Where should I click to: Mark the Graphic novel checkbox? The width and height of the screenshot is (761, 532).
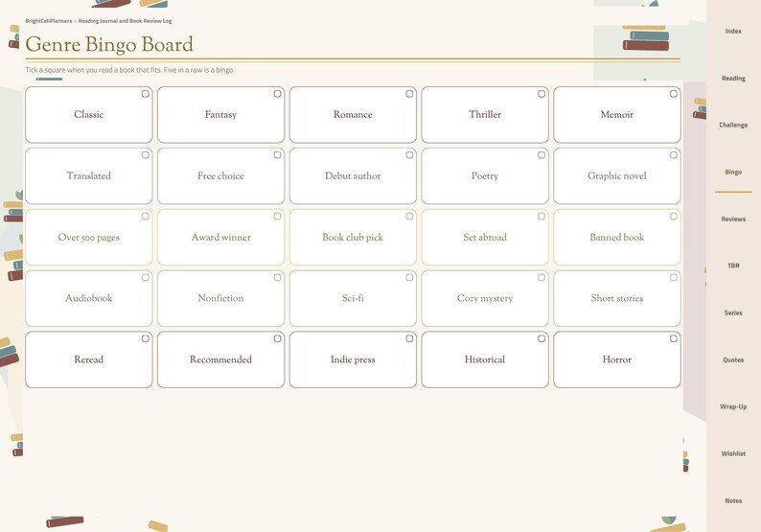[673, 155]
